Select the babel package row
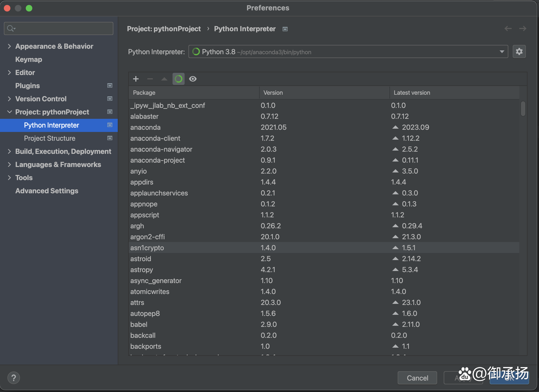Screen dimensions: 539x392 [324, 324]
